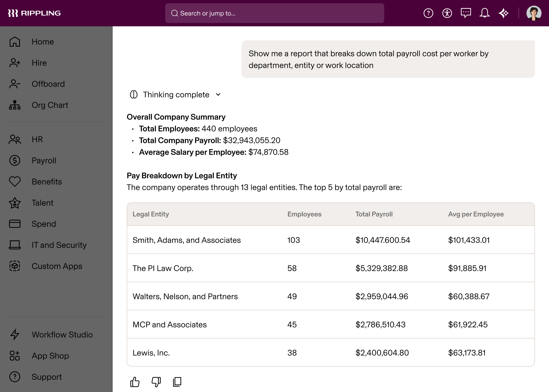The height and width of the screenshot is (392, 549).
Task: Open Workflow Studio
Action: 62,334
